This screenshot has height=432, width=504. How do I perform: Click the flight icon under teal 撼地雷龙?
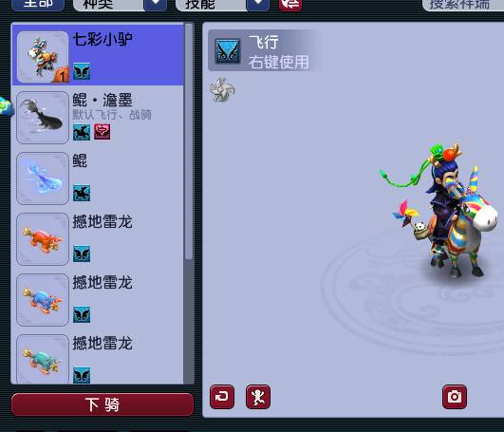[82, 375]
